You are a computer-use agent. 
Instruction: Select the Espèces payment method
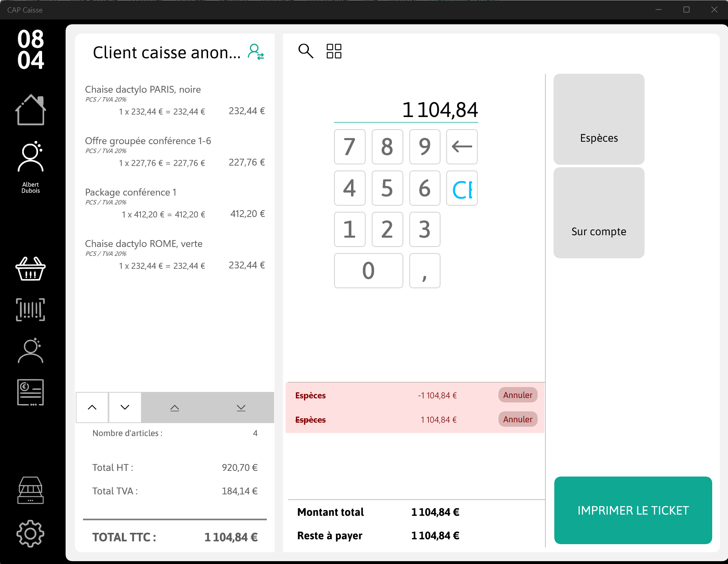pos(599,119)
